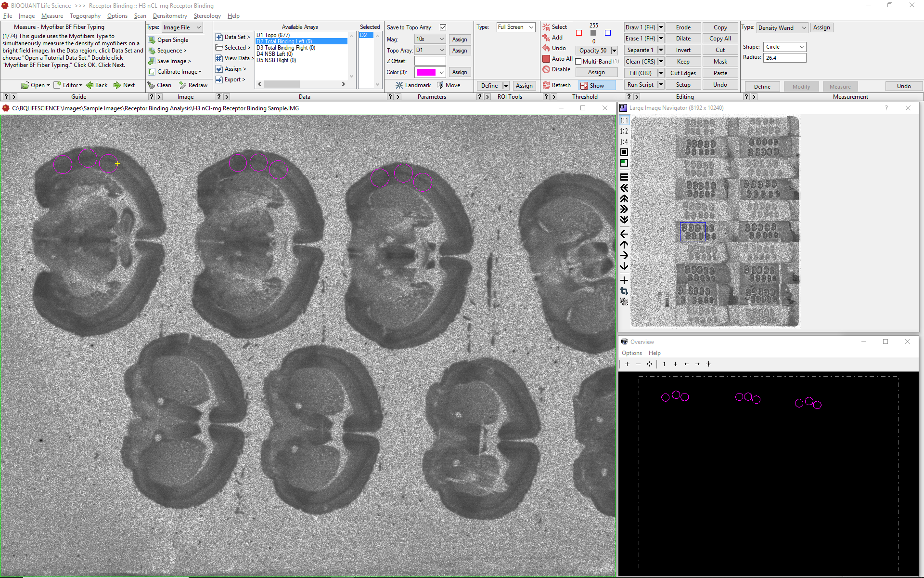Screen dimensions: 924x578
Task: Open the Topography menu
Action: (x=85, y=16)
